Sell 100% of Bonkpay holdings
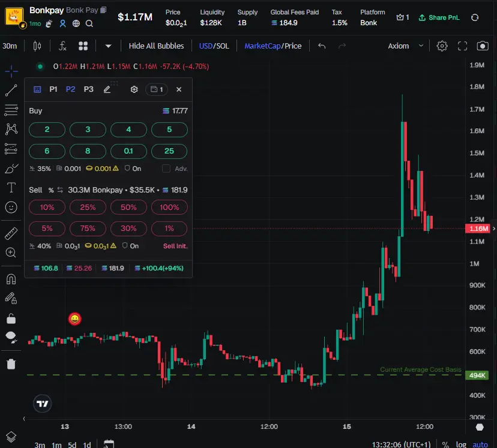Viewport: 497px width, 448px height. pos(169,208)
